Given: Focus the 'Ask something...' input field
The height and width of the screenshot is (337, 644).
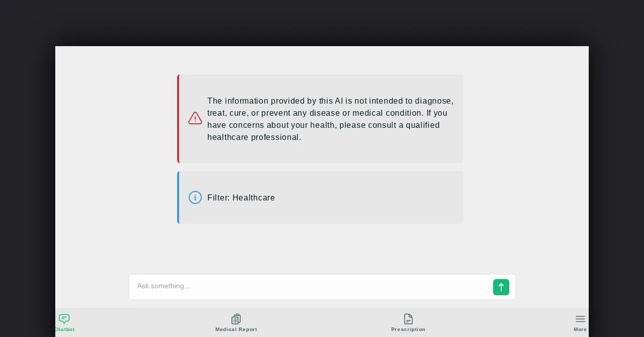Looking at the screenshot, I should pyautogui.click(x=311, y=287).
